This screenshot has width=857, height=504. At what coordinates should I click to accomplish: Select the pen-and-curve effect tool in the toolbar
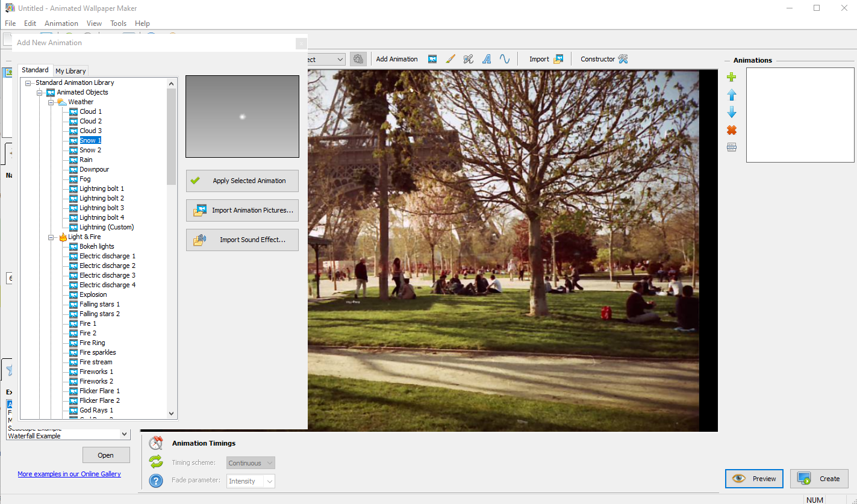pyautogui.click(x=469, y=59)
